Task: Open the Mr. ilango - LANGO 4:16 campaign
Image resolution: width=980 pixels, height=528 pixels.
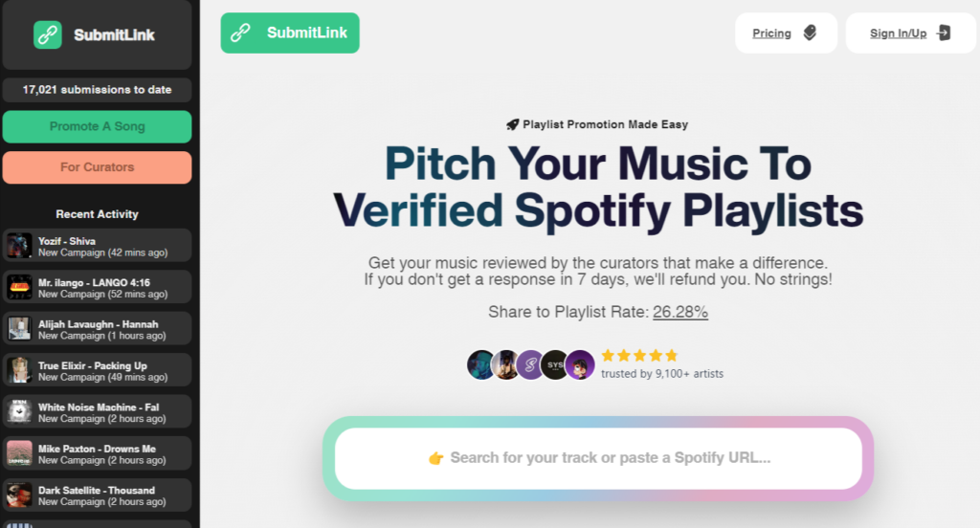Action: click(x=97, y=287)
